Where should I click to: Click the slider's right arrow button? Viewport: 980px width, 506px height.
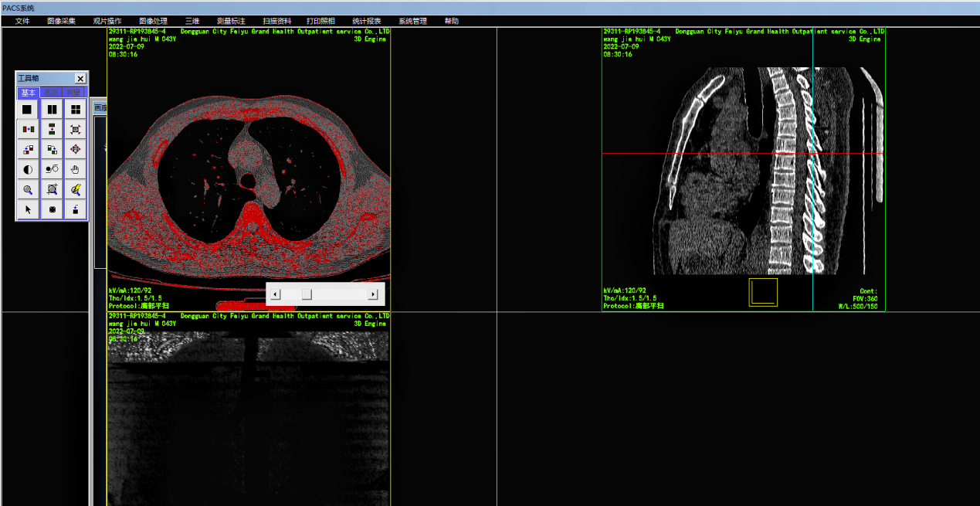pos(373,294)
